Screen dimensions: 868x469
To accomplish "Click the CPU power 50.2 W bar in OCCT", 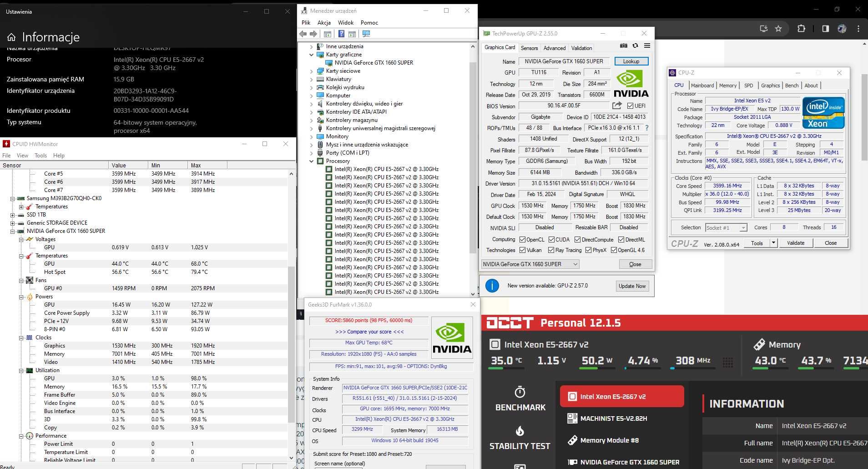I will coord(597,368).
